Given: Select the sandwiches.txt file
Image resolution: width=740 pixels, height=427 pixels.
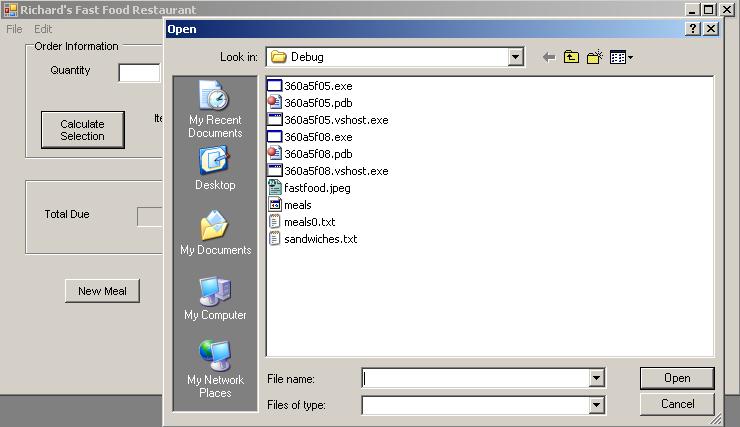Looking at the screenshot, I should [x=319, y=239].
